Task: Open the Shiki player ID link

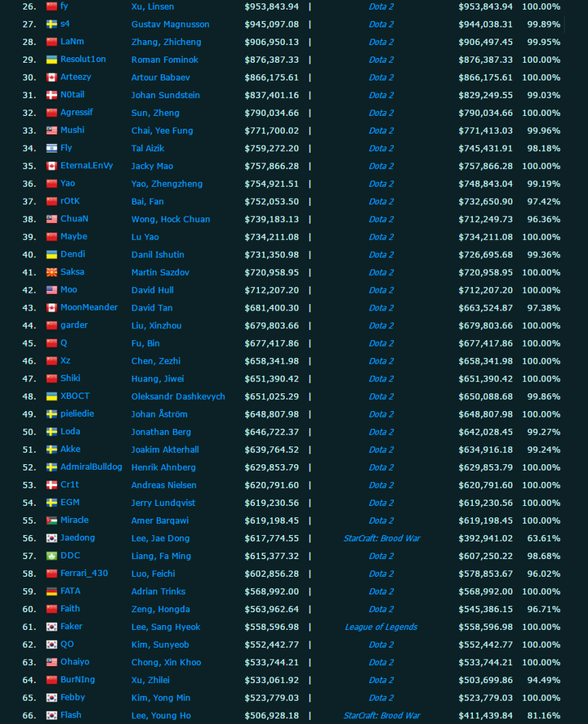Action: coord(70,378)
